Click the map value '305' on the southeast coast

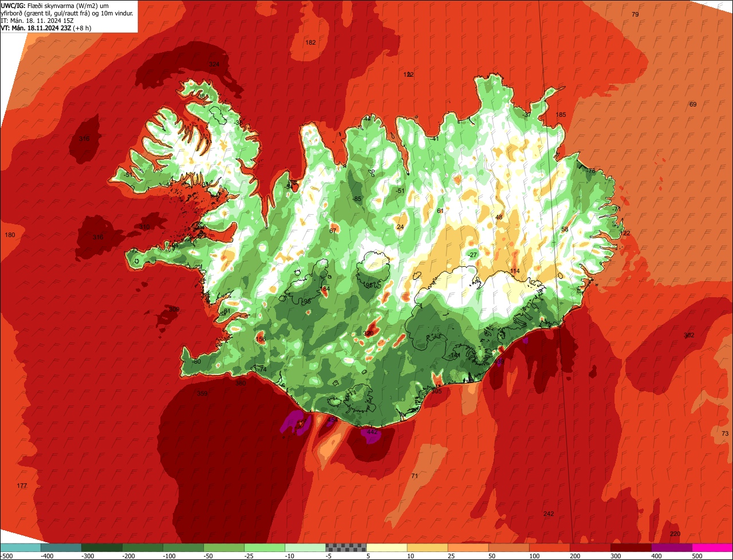pyautogui.click(x=436, y=391)
